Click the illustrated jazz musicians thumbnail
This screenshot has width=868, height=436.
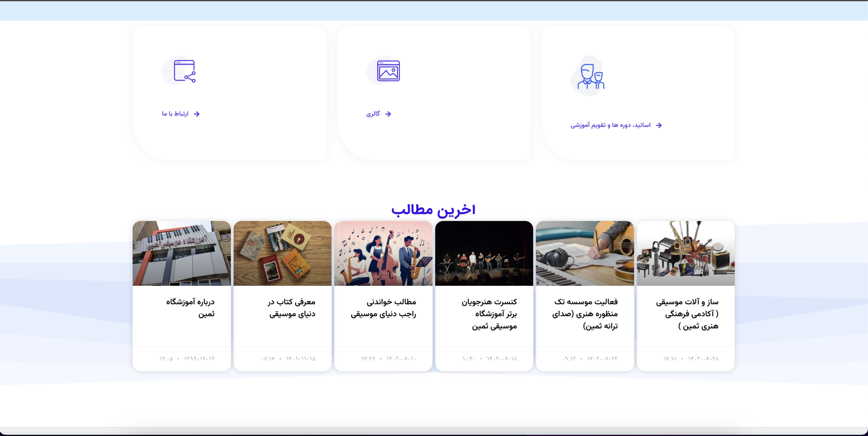383,253
